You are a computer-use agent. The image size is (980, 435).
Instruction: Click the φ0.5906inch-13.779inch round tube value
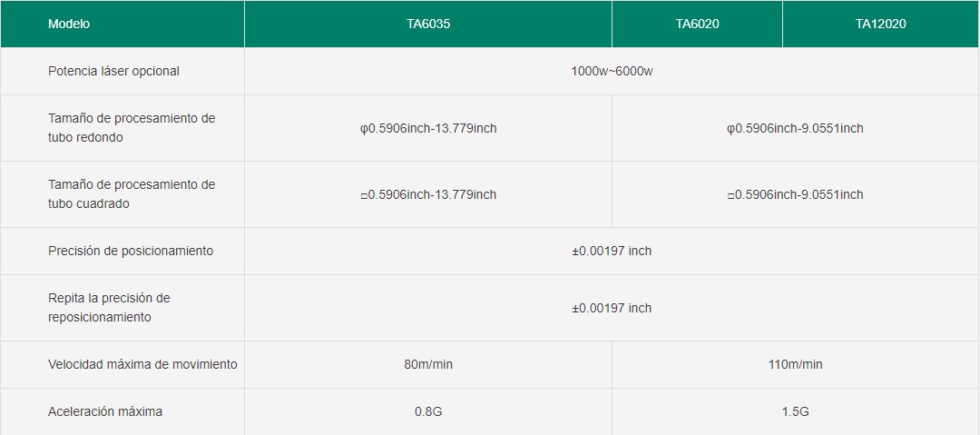tap(428, 128)
